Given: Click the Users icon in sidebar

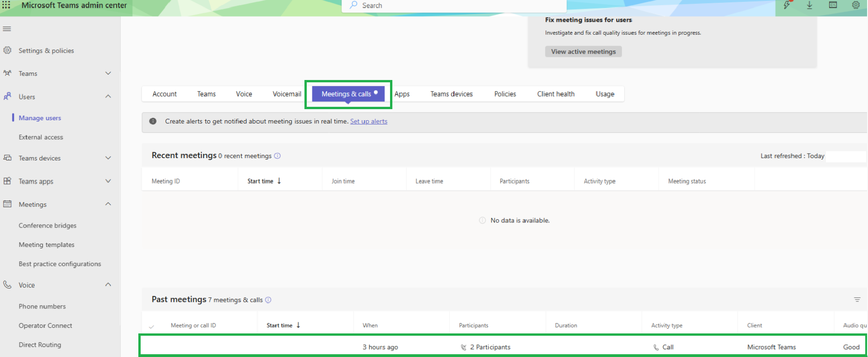Looking at the screenshot, I should coord(7,96).
